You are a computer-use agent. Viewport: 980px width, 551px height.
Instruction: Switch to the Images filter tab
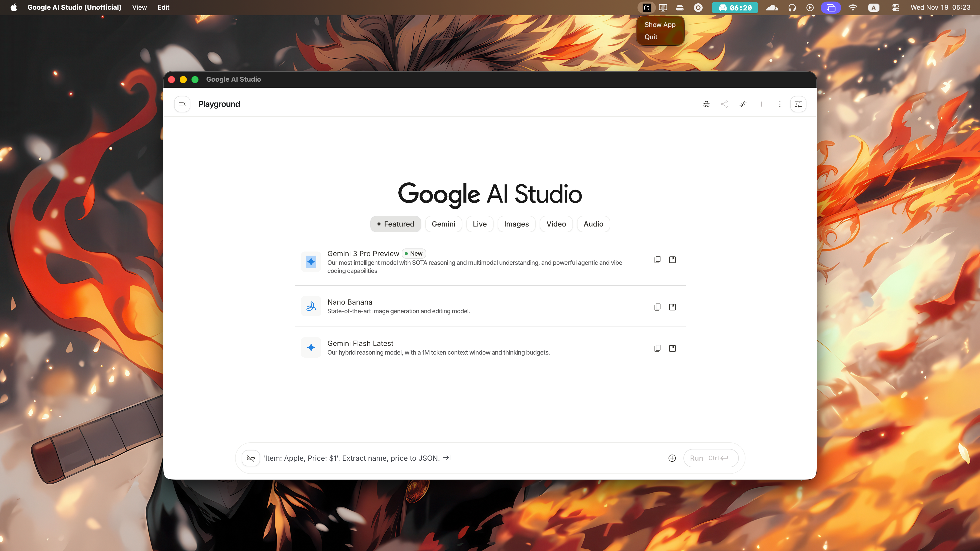(516, 224)
